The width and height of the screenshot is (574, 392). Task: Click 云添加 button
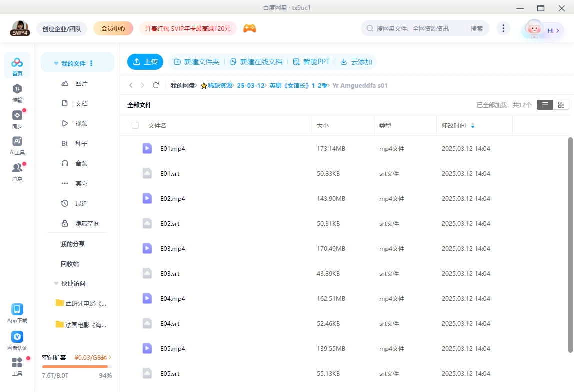coord(356,62)
